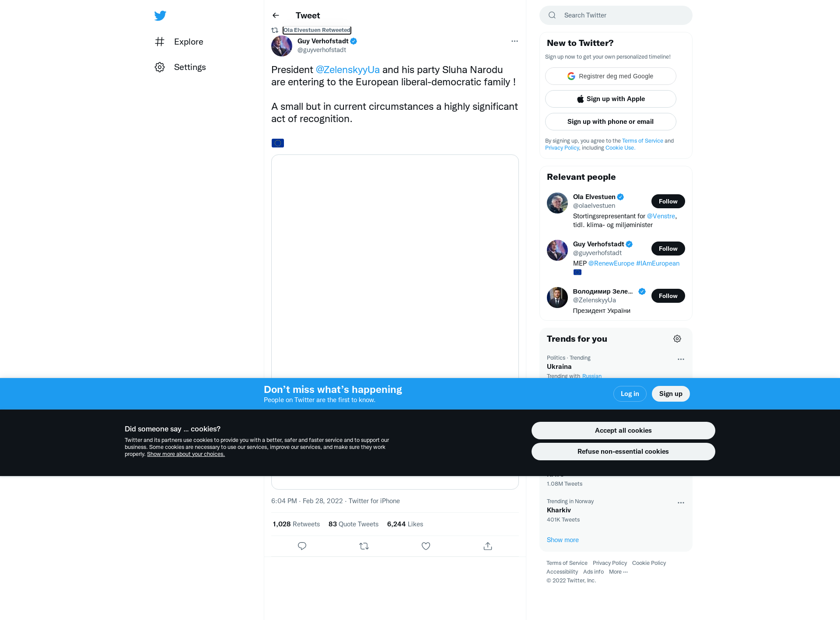This screenshot has height=620, width=840.
Task: Like the tweet with heart icon
Action: coord(426,546)
